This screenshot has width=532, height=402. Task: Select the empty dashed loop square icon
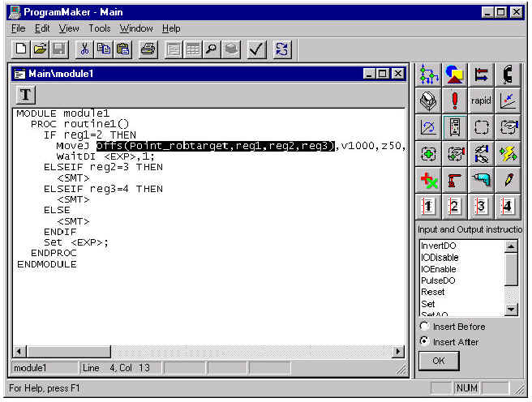pyautogui.click(x=481, y=127)
